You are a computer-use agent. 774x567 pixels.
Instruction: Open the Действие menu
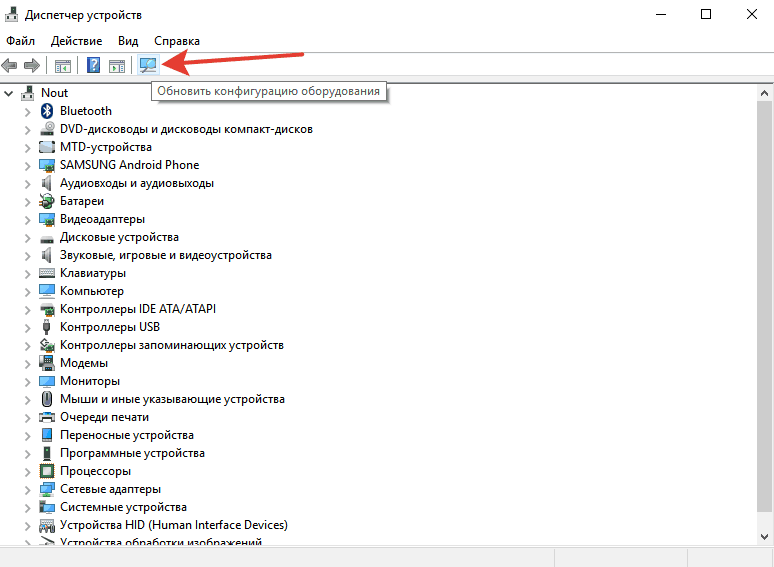[77, 40]
